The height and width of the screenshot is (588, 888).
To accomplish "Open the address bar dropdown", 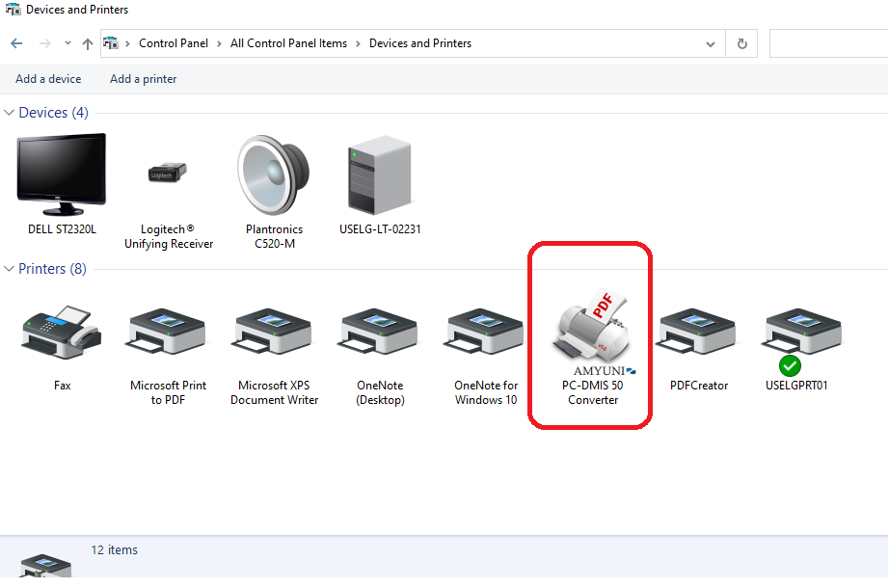I will tap(711, 43).
